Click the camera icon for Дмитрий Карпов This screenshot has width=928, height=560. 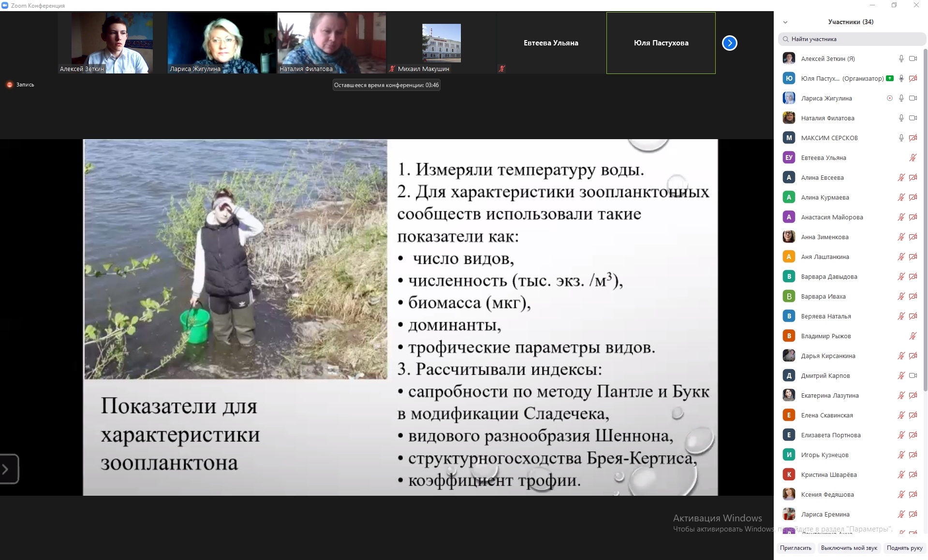point(913,375)
